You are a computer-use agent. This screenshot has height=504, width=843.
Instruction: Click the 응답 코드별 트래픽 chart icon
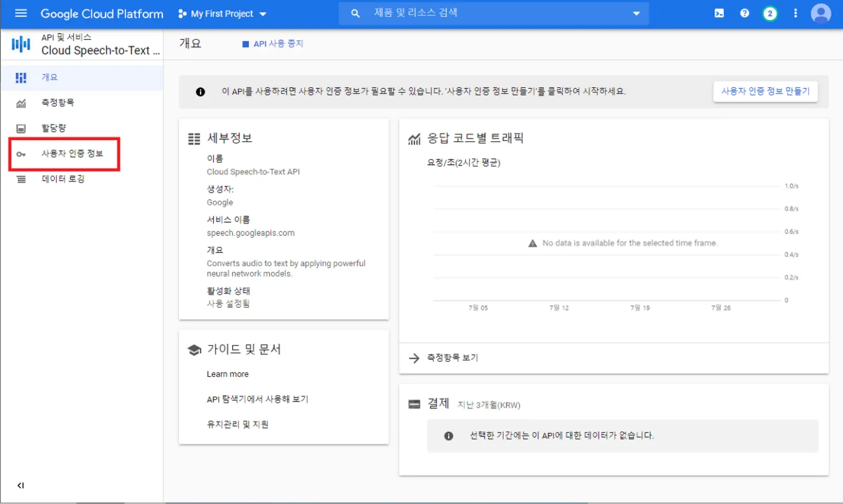414,139
